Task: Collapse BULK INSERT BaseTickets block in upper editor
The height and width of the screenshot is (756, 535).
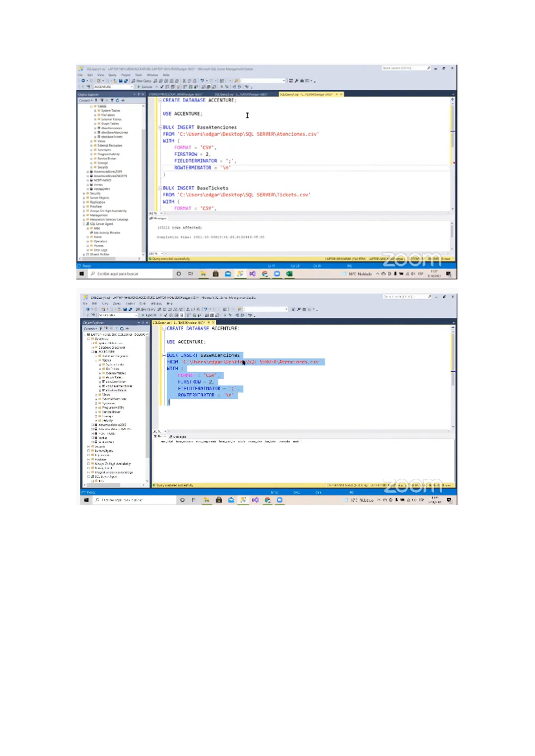Action: [x=160, y=188]
